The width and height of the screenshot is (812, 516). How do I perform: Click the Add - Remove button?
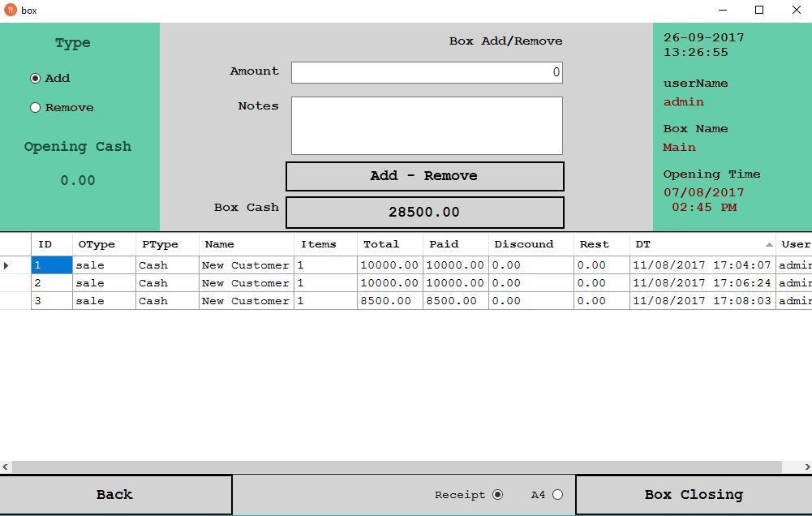[x=424, y=176]
